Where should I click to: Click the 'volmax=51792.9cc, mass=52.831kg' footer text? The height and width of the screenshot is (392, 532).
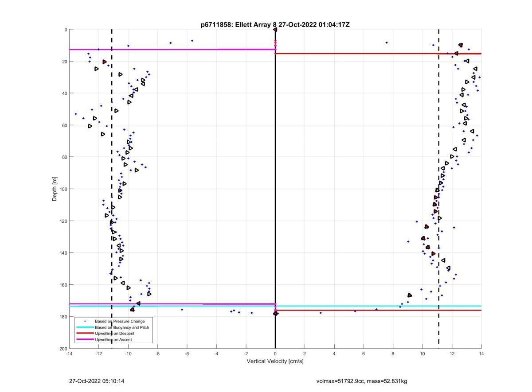pyautogui.click(x=362, y=381)
